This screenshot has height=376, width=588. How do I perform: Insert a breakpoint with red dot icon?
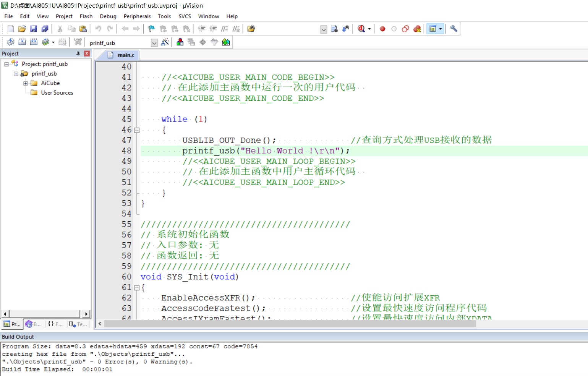coord(382,29)
